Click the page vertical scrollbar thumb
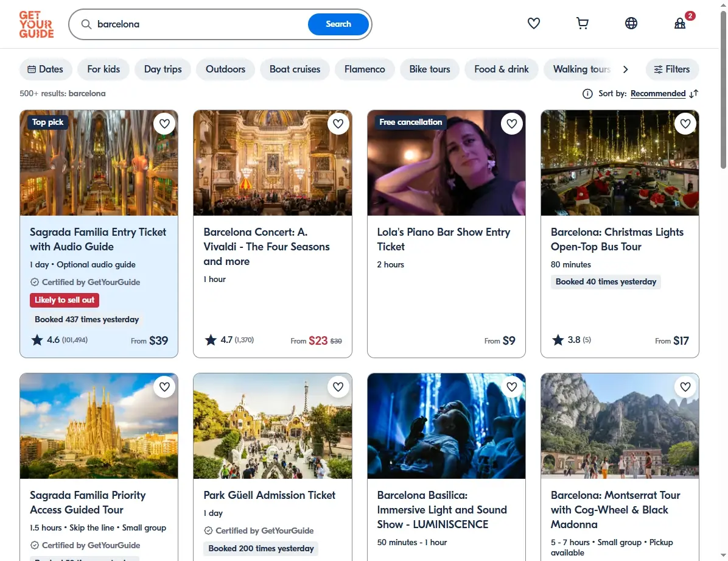Image resolution: width=728 pixels, height=561 pixels. coord(723,91)
